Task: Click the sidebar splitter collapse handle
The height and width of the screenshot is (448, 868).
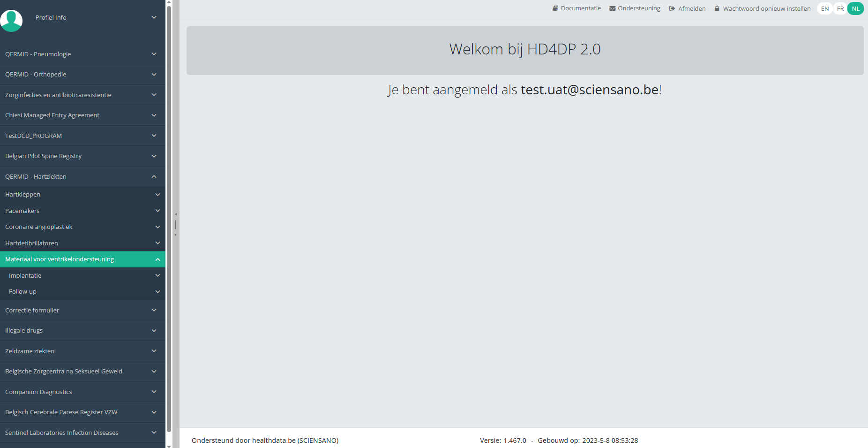Action: pyautogui.click(x=176, y=224)
